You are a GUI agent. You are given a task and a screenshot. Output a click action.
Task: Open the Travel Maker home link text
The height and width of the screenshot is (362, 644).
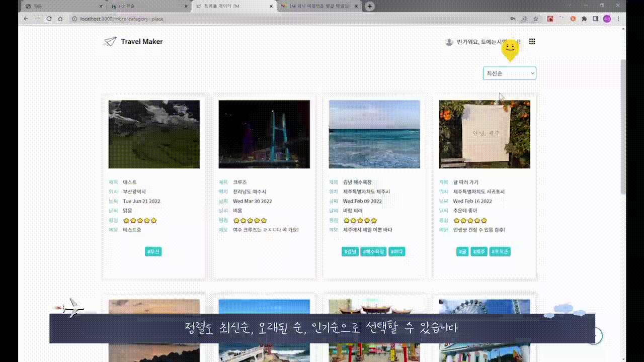pyautogui.click(x=141, y=42)
